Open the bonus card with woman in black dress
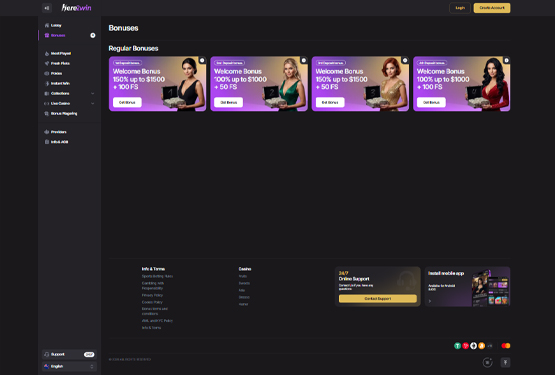 [158, 84]
